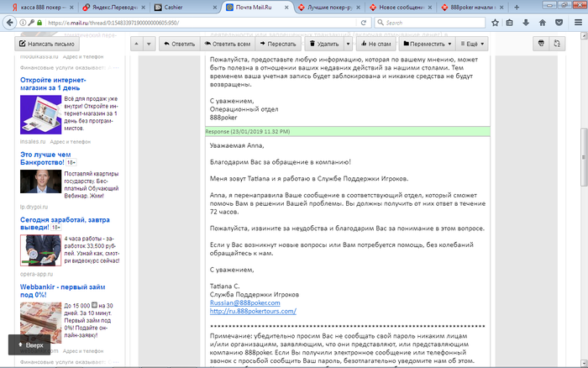588x368 pixels.
Task: Switch to the 888poker начали tab
Action: (x=472, y=7)
